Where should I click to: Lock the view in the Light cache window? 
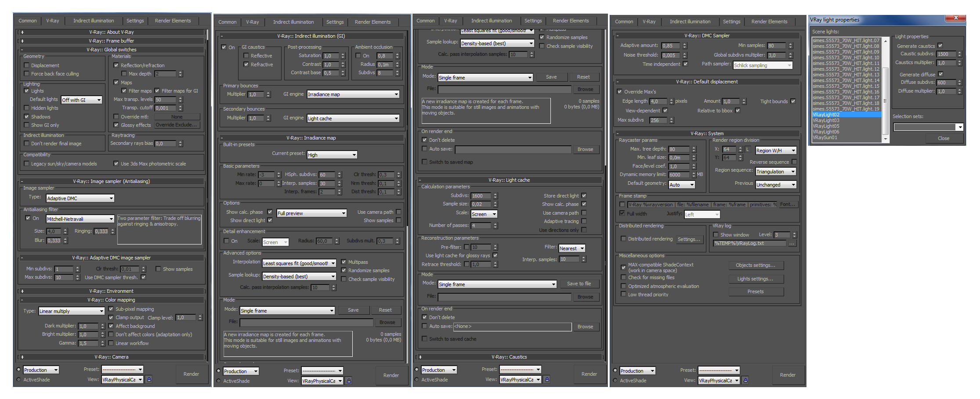[547, 379]
